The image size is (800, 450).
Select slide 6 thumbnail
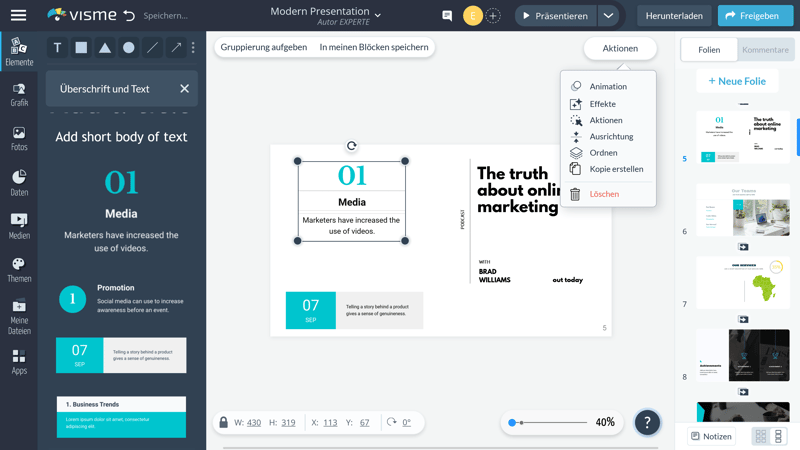tap(743, 210)
